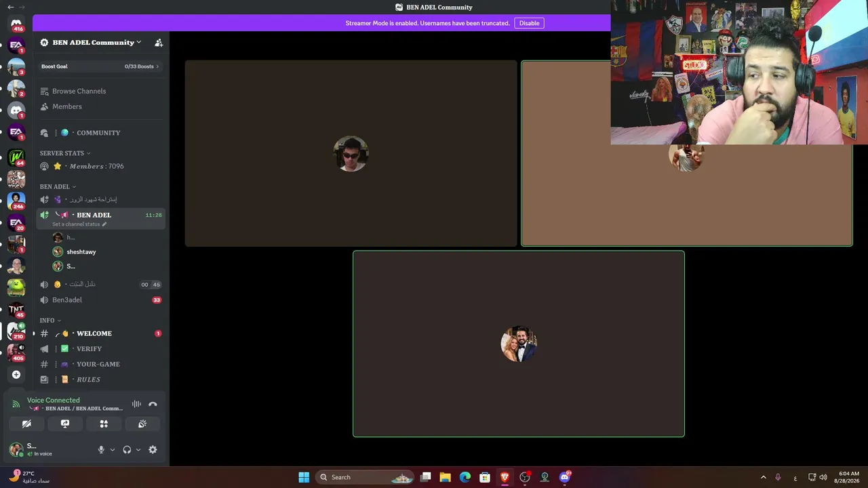868x488 pixels.
Task: Open Browse Channels
Action: click(x=100, y=91)
